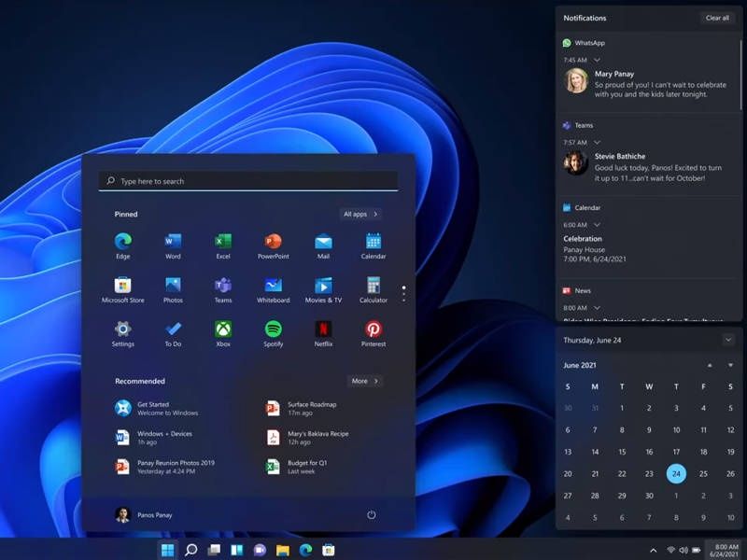The image size is (747, 560).
Task: Click More in the Recommended section
Action: tap(365, 381)
